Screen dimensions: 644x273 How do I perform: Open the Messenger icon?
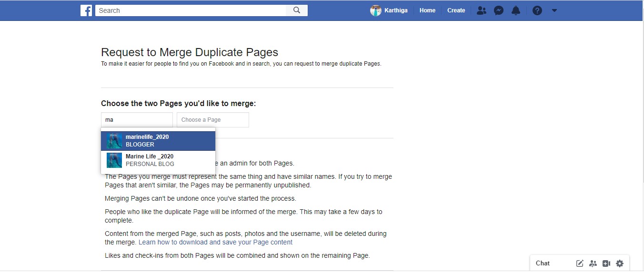click(x=499, y=10)
